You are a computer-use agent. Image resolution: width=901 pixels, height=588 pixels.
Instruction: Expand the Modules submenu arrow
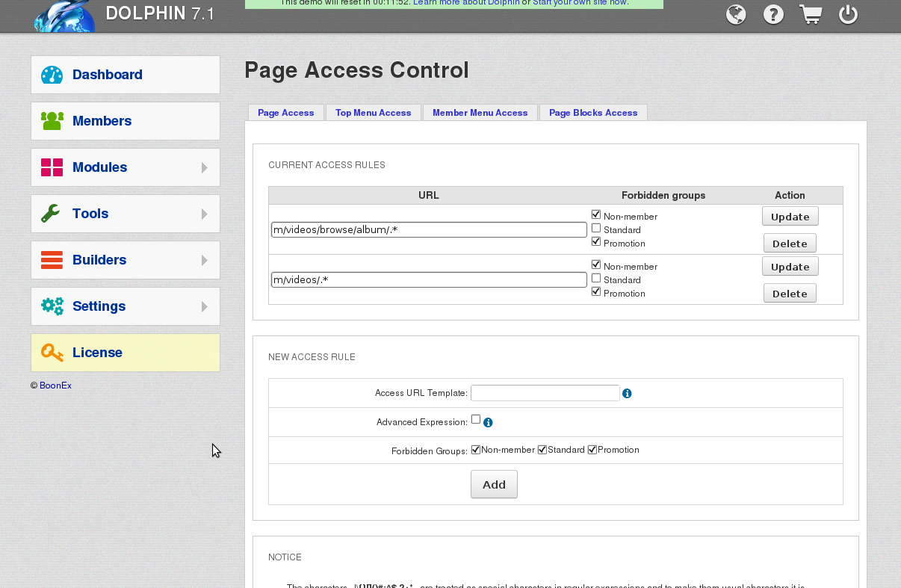coord(204,167)
